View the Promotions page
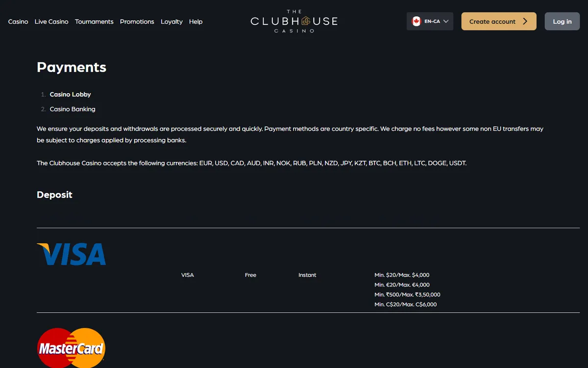Screen dimensions: 588x368 (137, 22)
